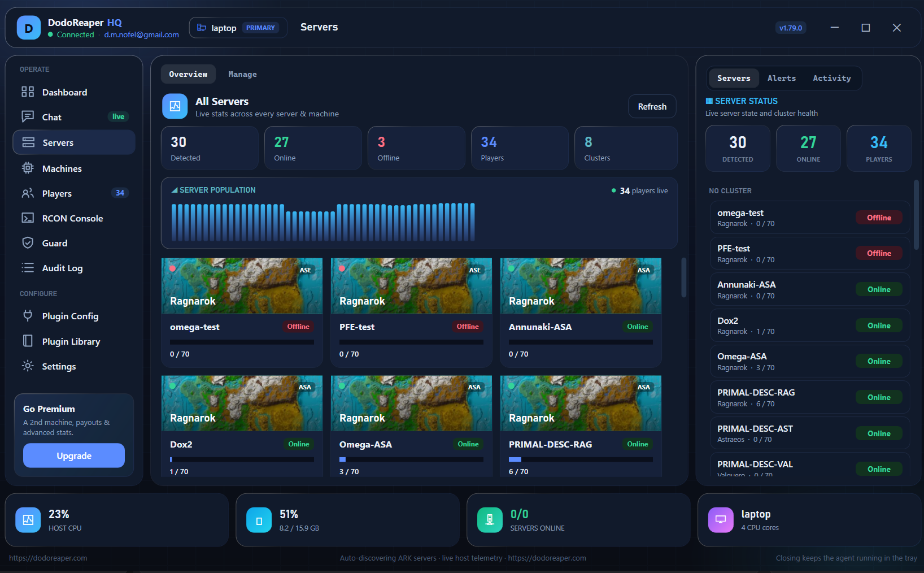
Task: Click the 3 Offline stat card
Action: click(x=416, y=148)
